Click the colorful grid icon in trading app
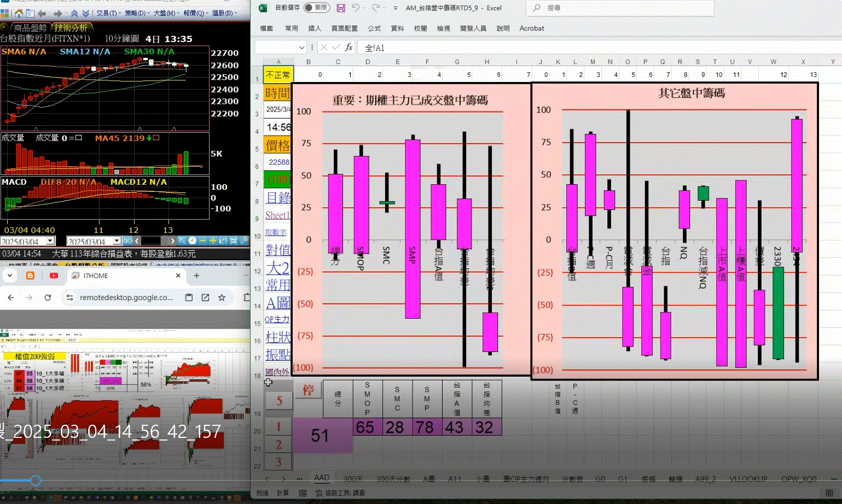This screenshot has width=842, height=504. pyautogui.click(x=5, y=13)
